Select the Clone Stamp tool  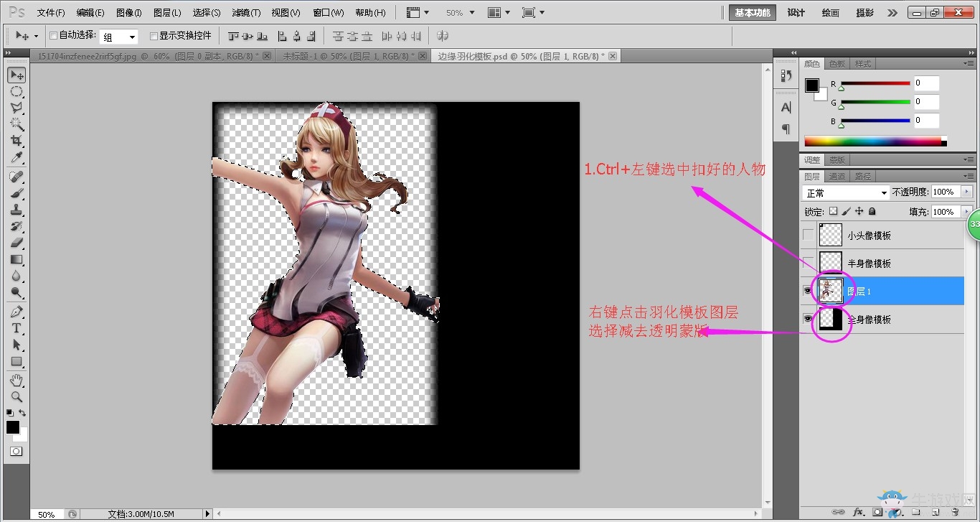(x=16, y=210)
